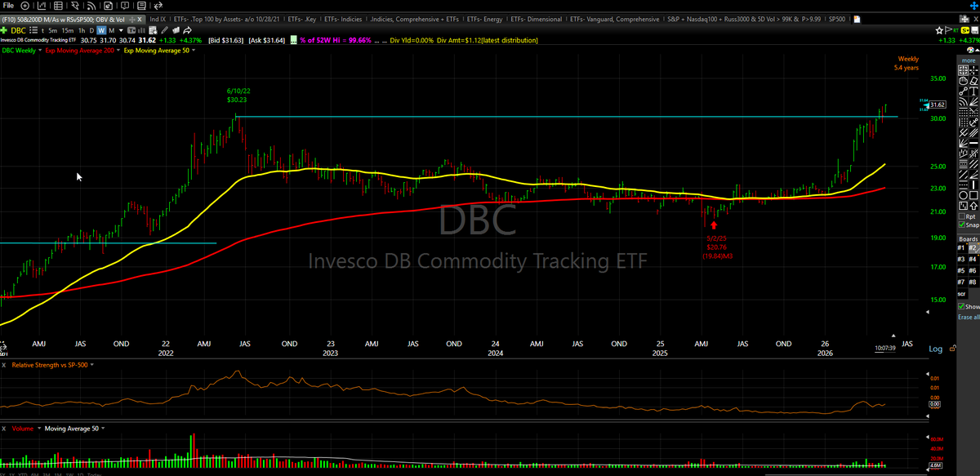This screenshot has height=476, width=980.
Task: Open the color palette icon
Action: point(970,50)
